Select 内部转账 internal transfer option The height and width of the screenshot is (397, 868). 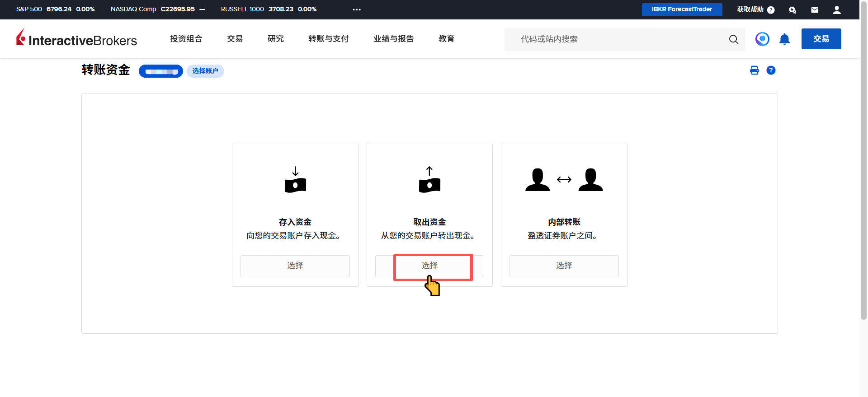click(564, 266)
